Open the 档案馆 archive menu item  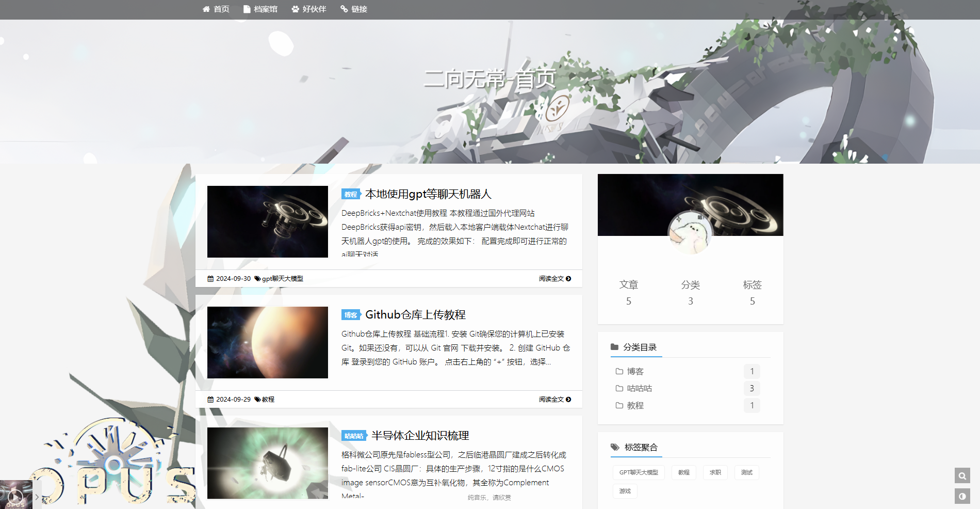coord(260,9)
